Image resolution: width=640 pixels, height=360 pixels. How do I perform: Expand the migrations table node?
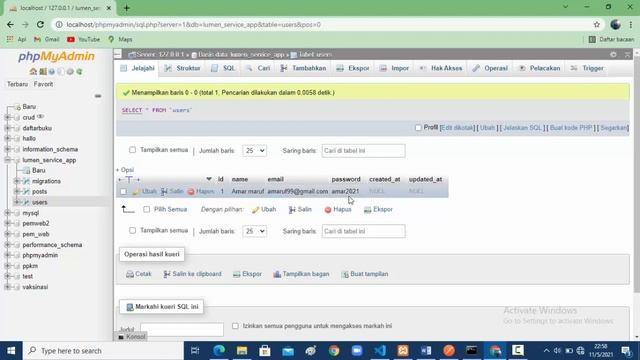coord(17,181)
